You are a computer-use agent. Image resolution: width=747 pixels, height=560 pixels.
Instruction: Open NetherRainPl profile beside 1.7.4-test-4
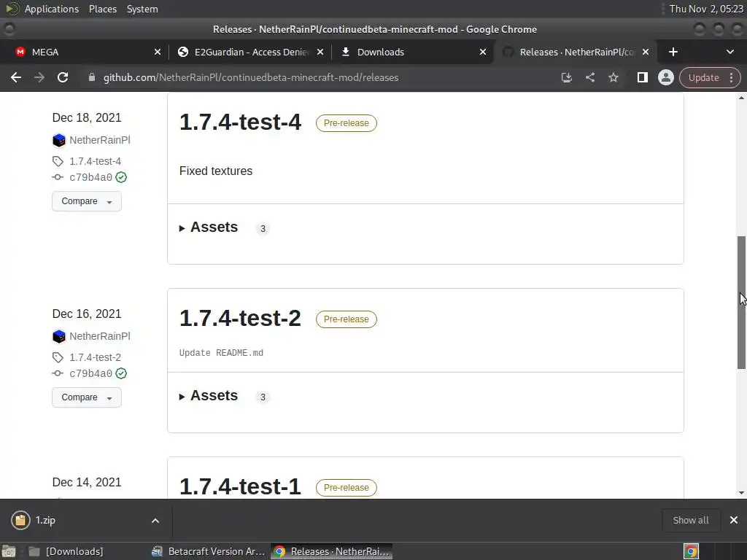click(99, 140)
